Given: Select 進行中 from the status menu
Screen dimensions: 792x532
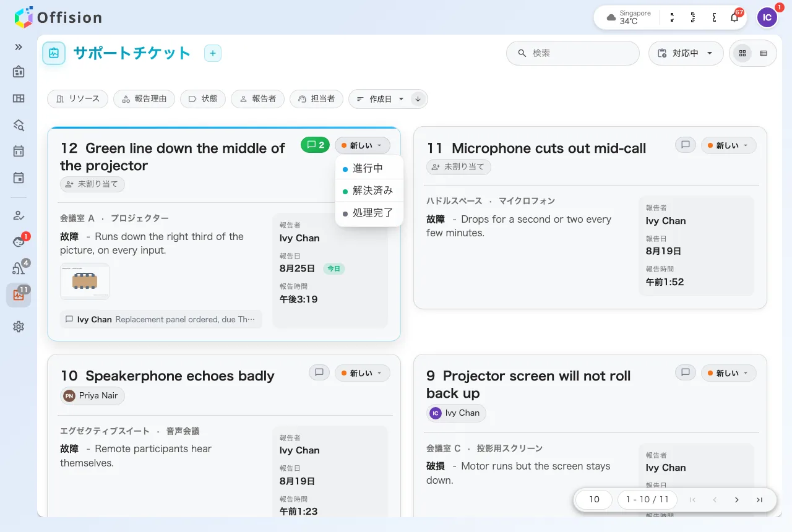Looking at the screenshot, I should pyautogui.click(x=369, y=168).
